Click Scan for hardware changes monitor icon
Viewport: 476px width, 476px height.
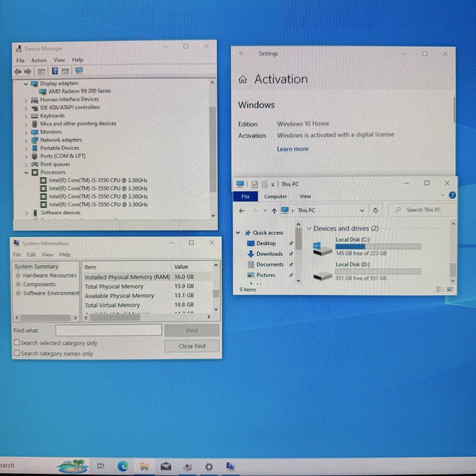pos(79,71)
